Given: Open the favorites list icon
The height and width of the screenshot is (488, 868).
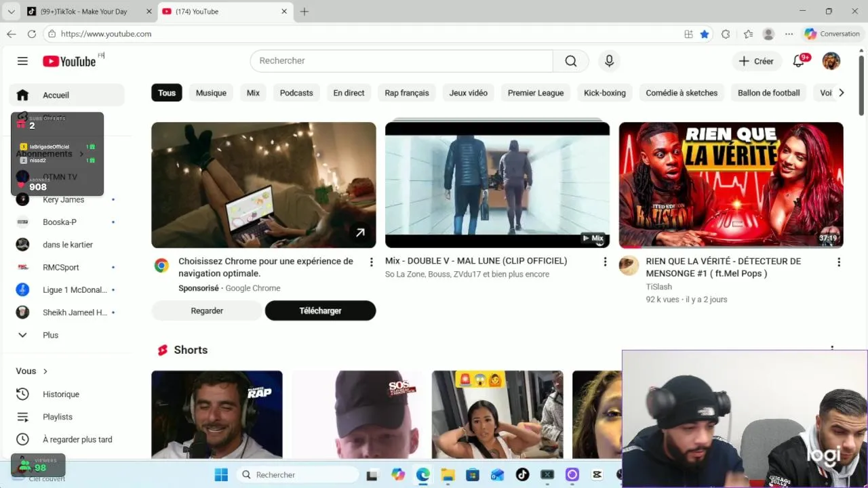Looking at the screenshot, I should pyautogui.click(x=748, y=34).
